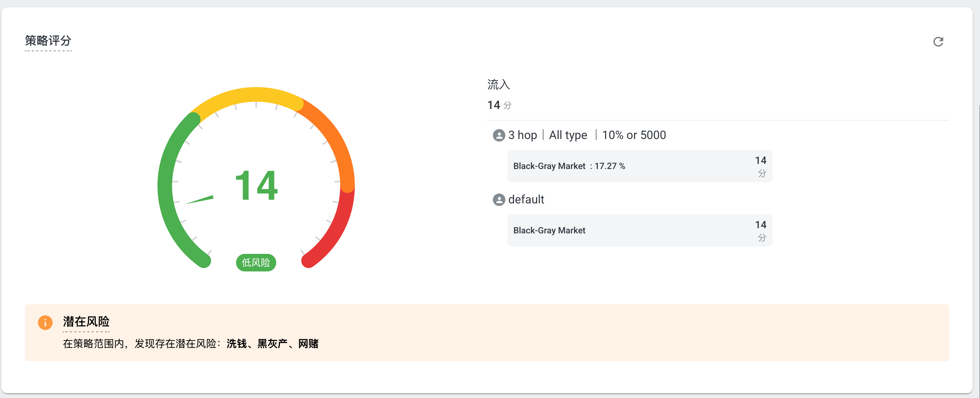Viewport: 980px width, 398px height.
Task: Click the green gauge needle pointer
Action: (199, 200)
